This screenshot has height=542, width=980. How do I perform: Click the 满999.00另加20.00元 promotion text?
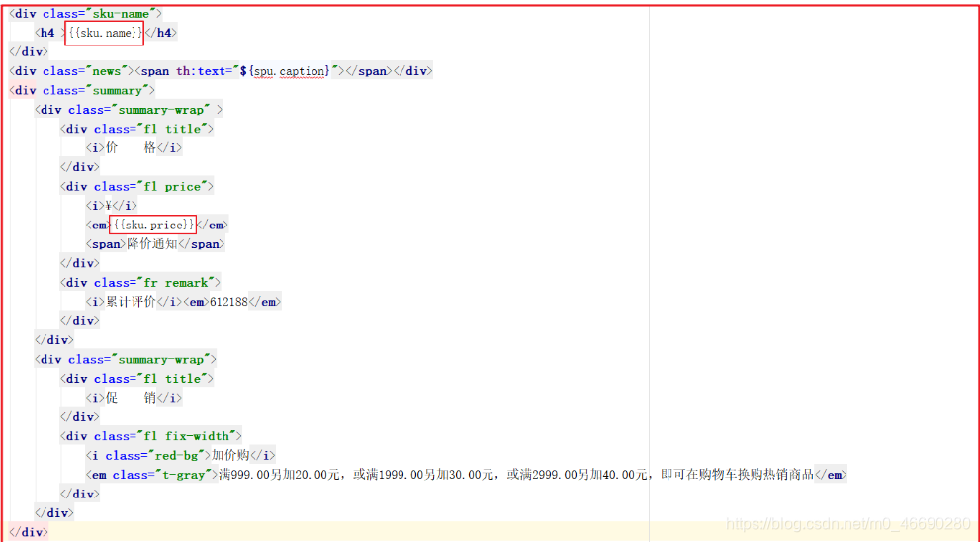[x=279, y=475]
